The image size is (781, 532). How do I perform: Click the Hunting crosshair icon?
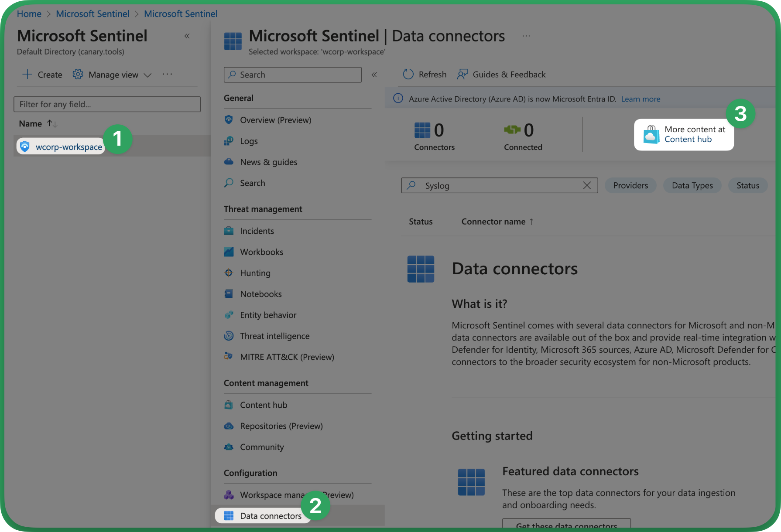[229, 273]
